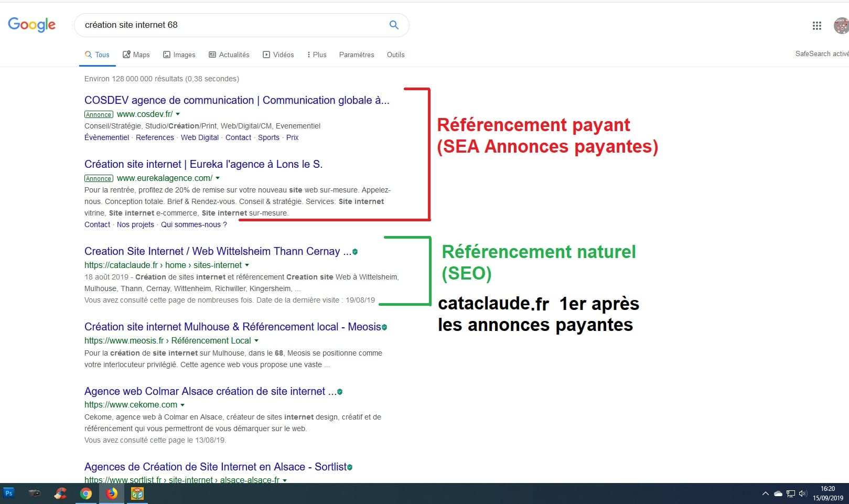Click the Évènementiel sitelink under COSDEV
Screen dimensions: 849x504
[x=106, y=137]
